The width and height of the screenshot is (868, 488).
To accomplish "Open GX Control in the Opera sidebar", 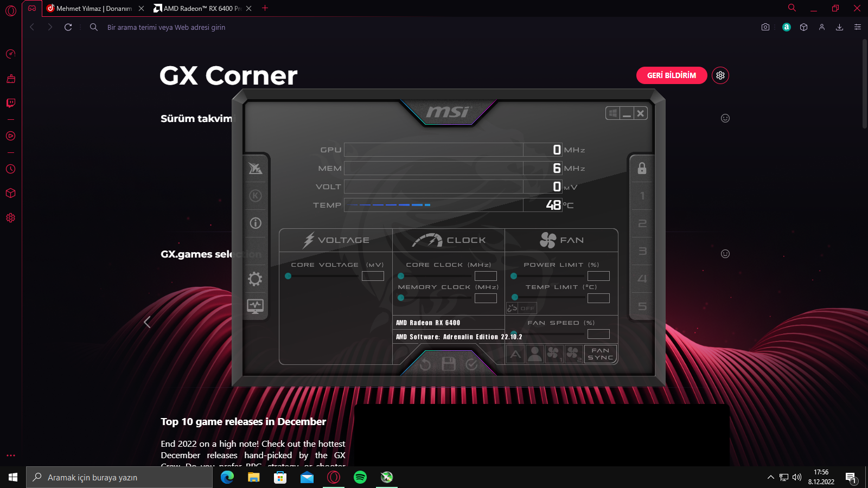I will tap(11, 54).
